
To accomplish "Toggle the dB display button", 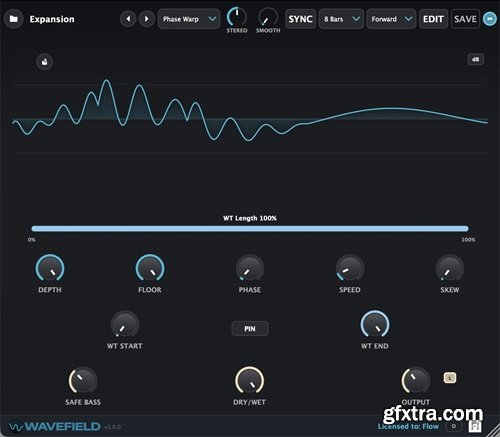I will click(x=476, y=59).
